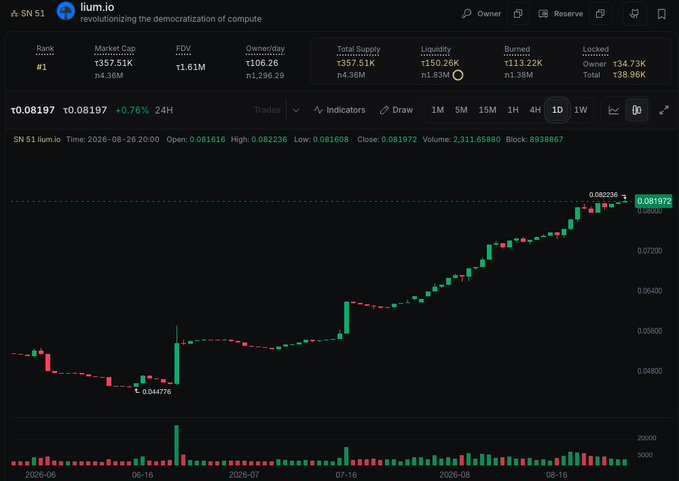Expand the chart to fullscreen
The height and width of the screenshot is (481, 679).
[x=664, y=110]
